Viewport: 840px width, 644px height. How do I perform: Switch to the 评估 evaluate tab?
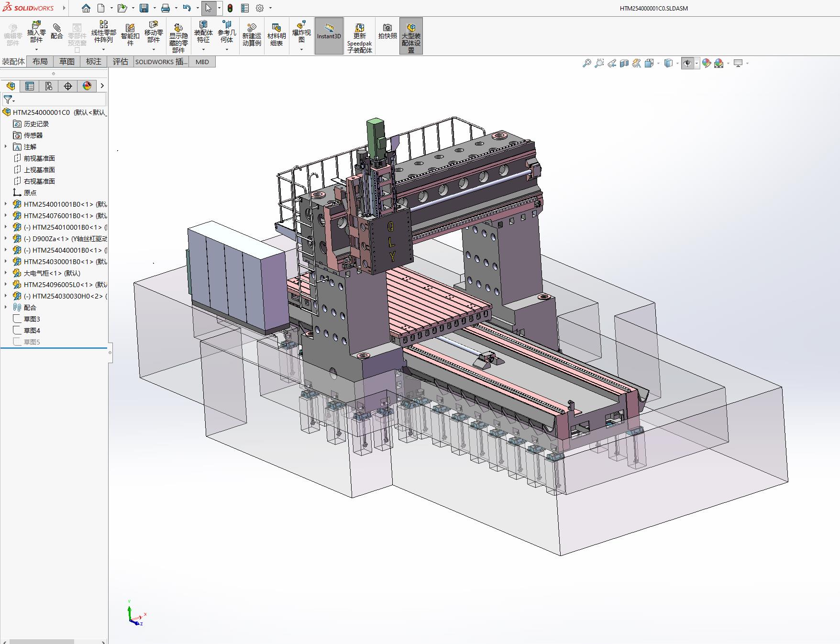[120, 62]
